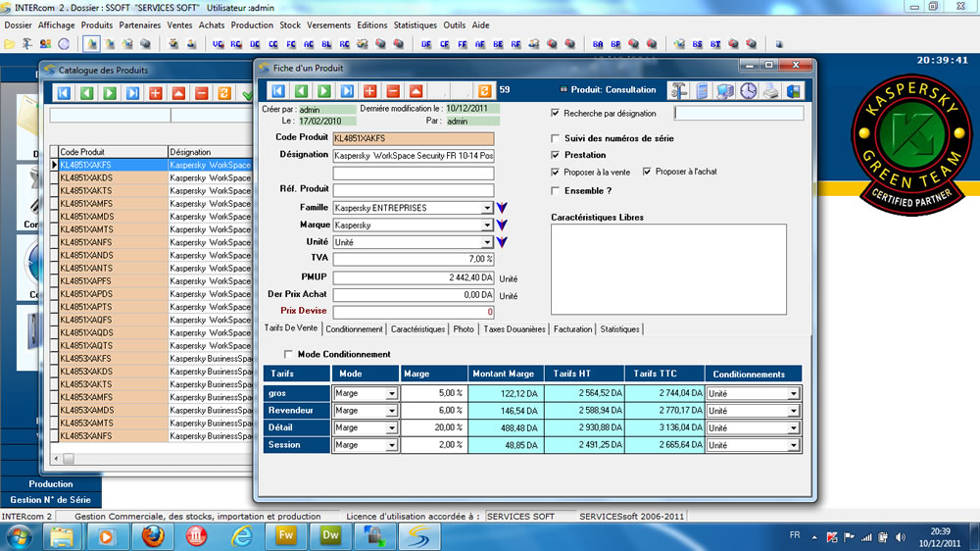Image resolution: width=980 pixels, height=551 pixels.
Task: Toggle Proposer à la vente checkbox
Action: [555, 172]
